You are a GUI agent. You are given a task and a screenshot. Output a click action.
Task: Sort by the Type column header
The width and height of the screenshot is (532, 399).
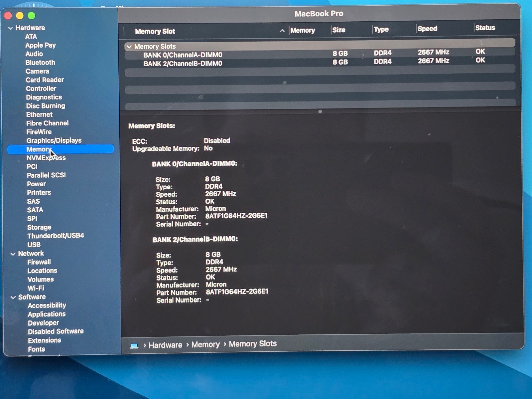coord(381,29)
